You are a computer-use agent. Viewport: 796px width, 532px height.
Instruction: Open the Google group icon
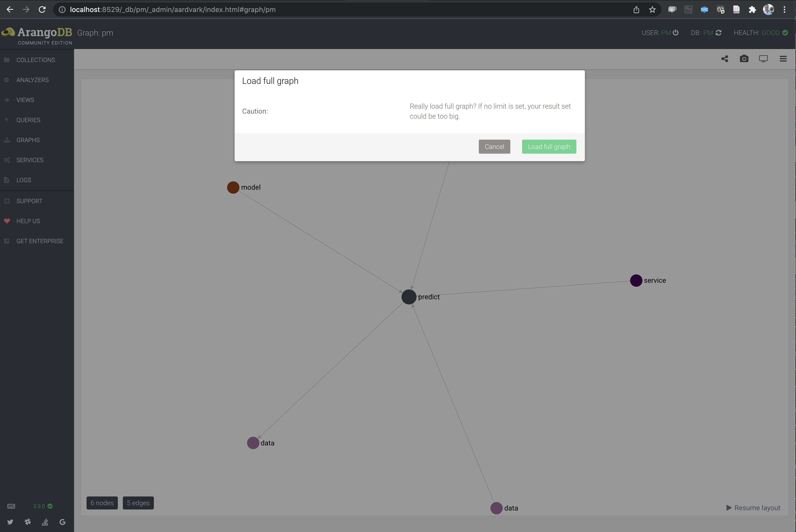tap(62, 522)
